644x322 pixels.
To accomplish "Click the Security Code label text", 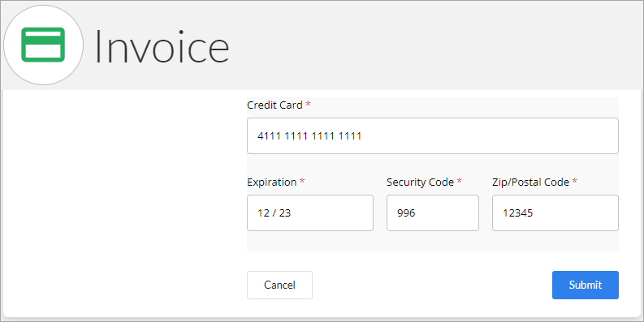I will 420,182.
